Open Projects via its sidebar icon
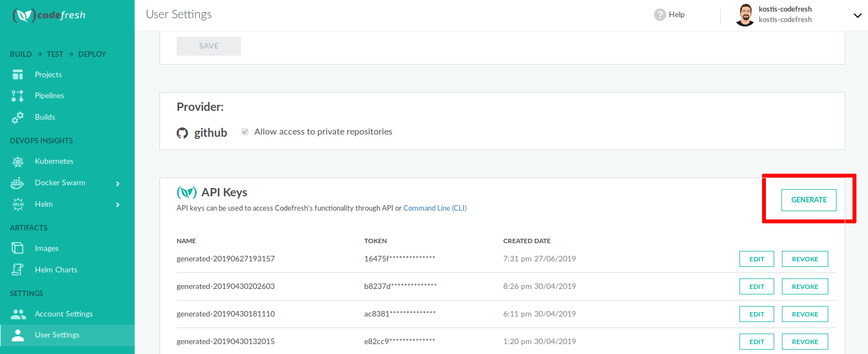Image resolution: width=868 pixels, height=354 pixels. coord(18,74)
